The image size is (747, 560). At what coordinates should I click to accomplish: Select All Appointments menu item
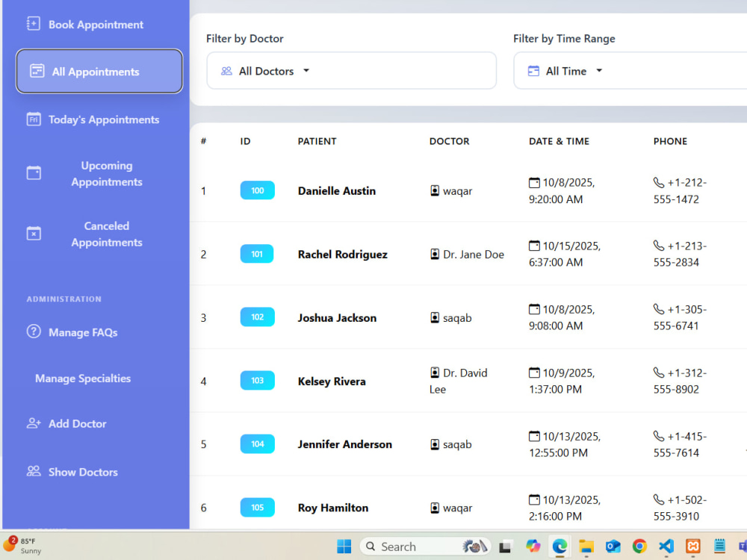[x=99, y=72]
